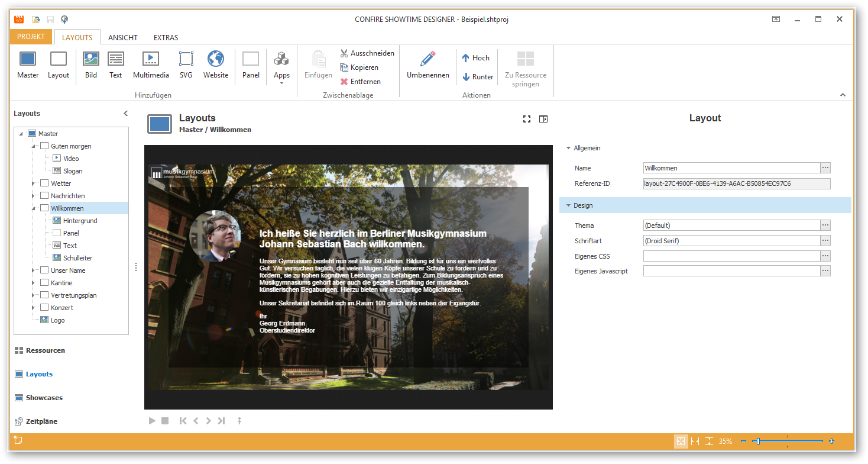
Task: Add a Bild image element
Action: 90,65
